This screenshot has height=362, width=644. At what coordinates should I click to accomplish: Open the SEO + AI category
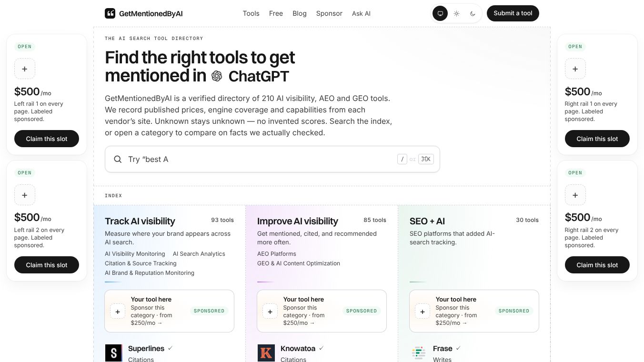pos(427,221)
